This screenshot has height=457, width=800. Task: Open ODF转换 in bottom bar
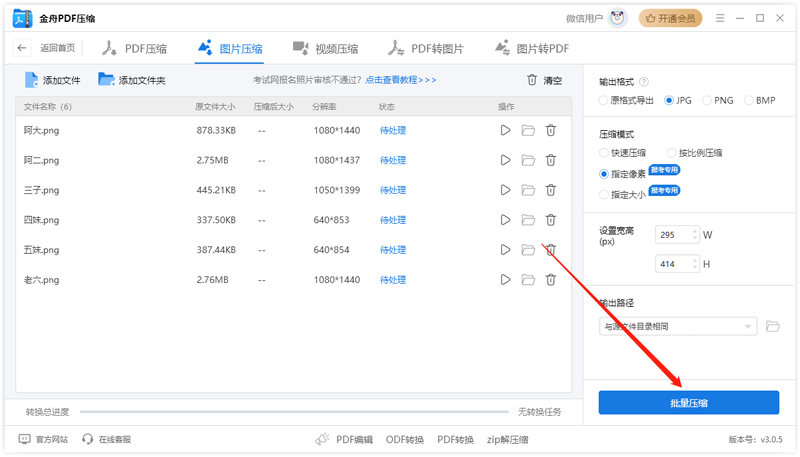tap(405, 439)
